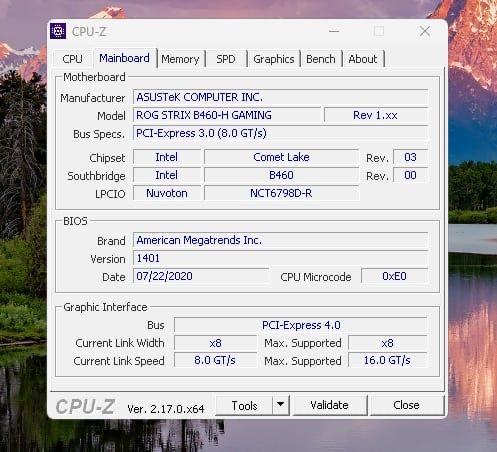Click the Close button at the bottom
The image size is (497, 452).
pyautogui.click(x=406, y=405)
